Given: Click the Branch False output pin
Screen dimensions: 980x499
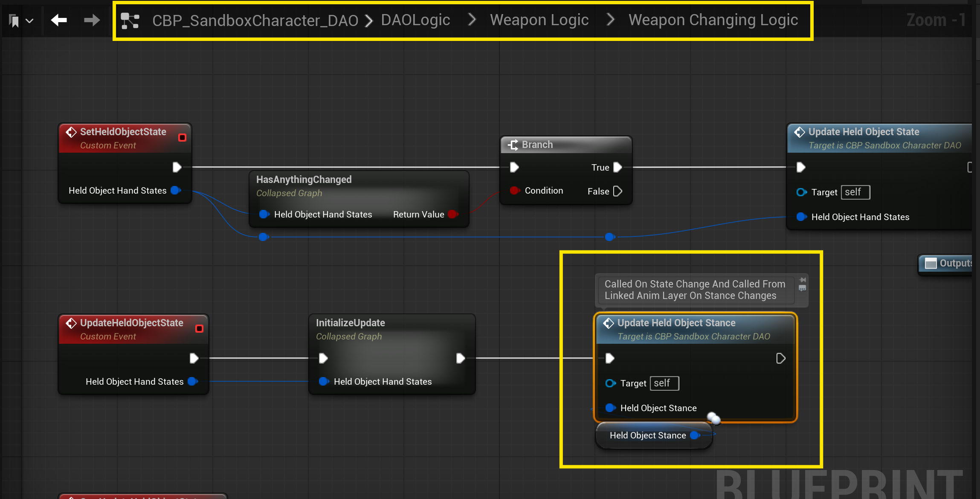Looking at the screenshot, I should [x=618, y=191].
